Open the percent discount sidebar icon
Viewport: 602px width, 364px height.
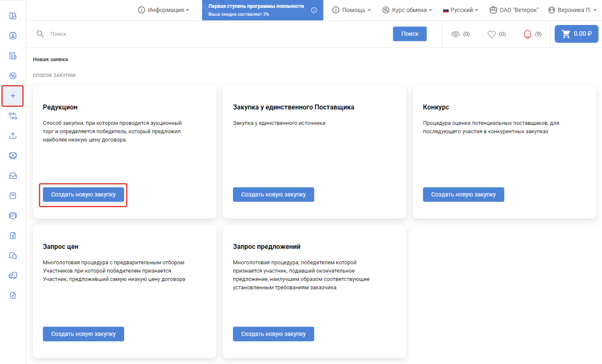click(13, 76)
